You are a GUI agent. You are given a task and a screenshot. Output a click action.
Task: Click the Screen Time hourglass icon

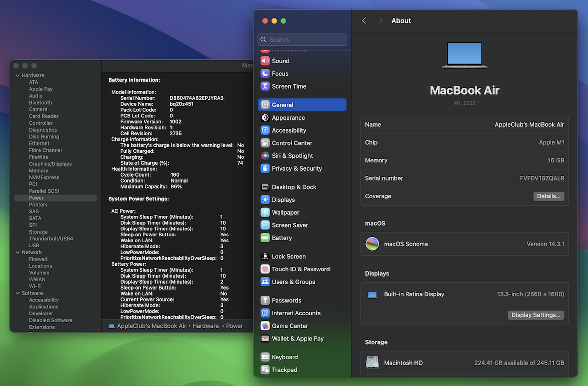click(x=265, y=86)
